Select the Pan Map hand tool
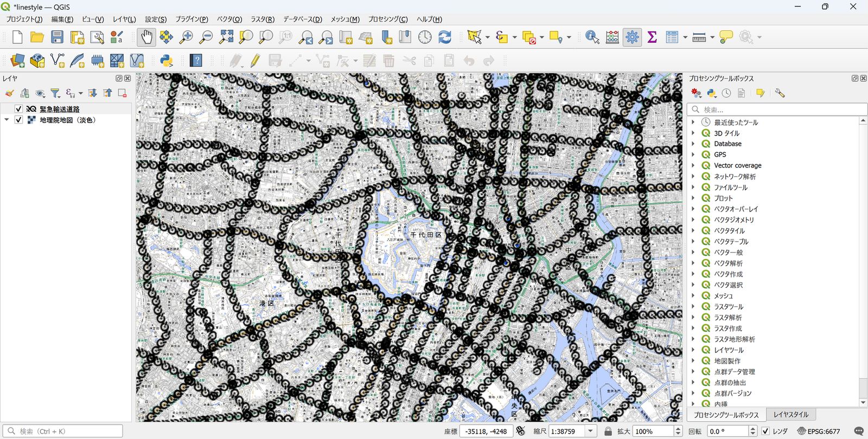The image size is (868, 439). click(146, 37)
